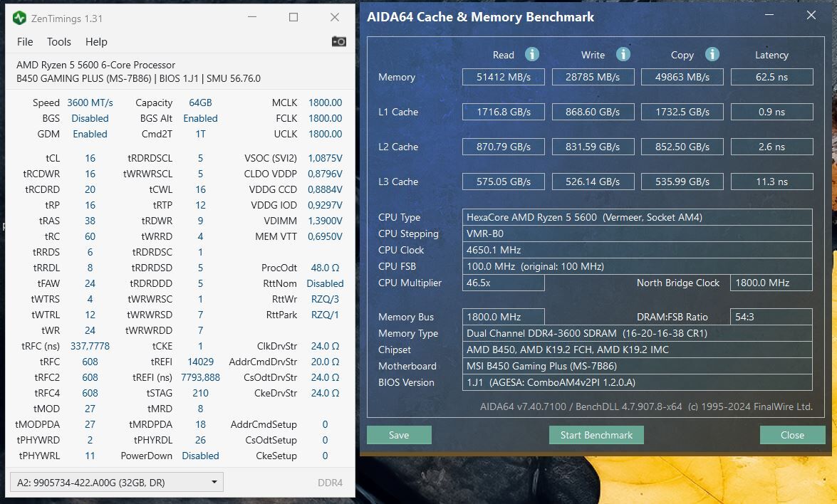Click the CPU FSB 100.0 MHz field
The width and height of the screenshot is (837, 504).
638,267
